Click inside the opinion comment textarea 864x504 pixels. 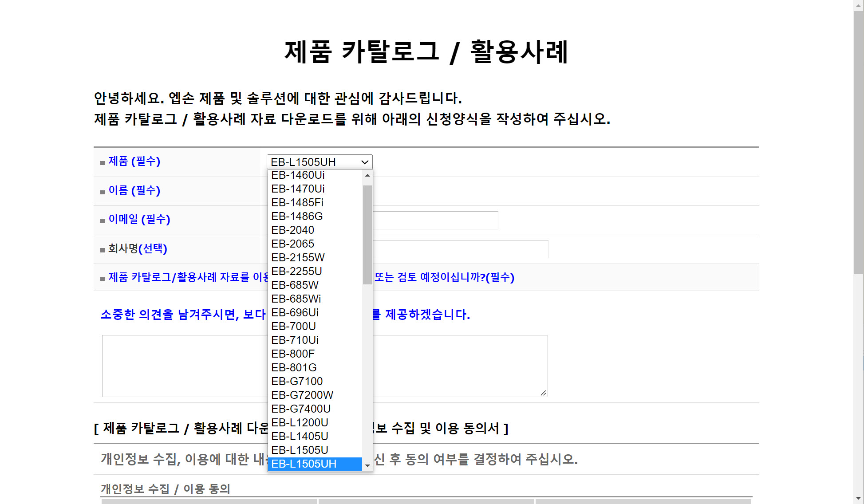point(457,366)
